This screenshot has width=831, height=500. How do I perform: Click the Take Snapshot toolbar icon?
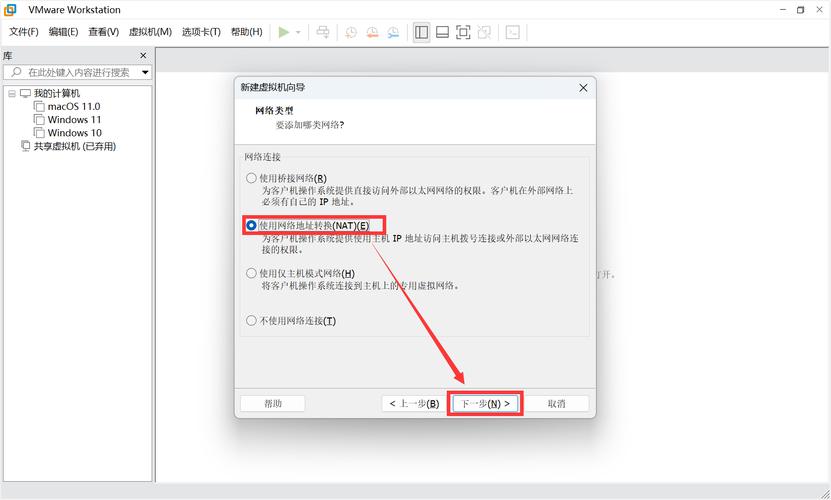coord(351,32)
